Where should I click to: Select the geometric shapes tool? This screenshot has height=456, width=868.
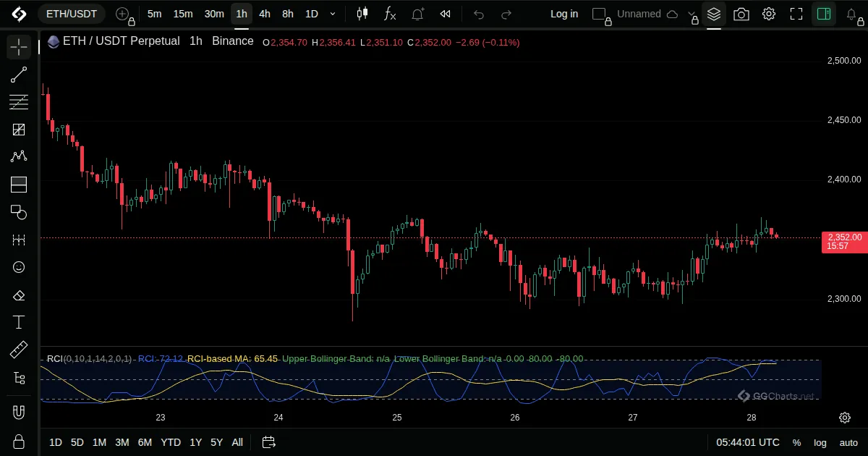click(x=19, y=212)
